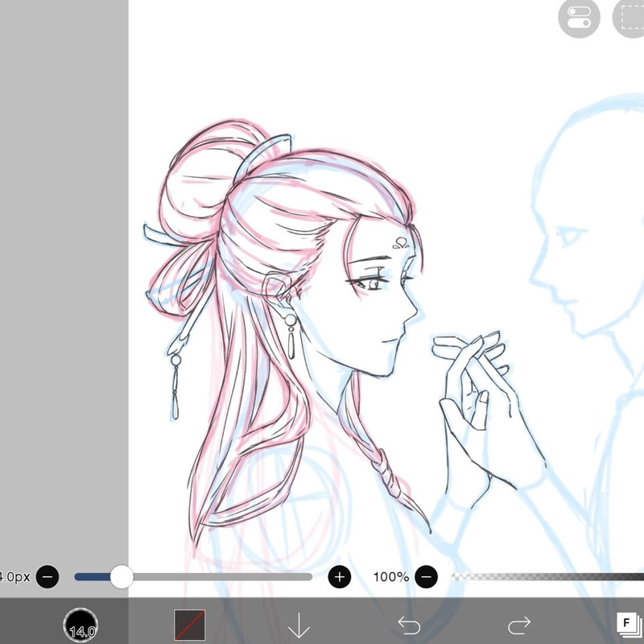The height and width of the screenshot is (644, 644).
Task: Open the brush settings showing 14.0
Action: pyautogui.click(x=81, y=625)
